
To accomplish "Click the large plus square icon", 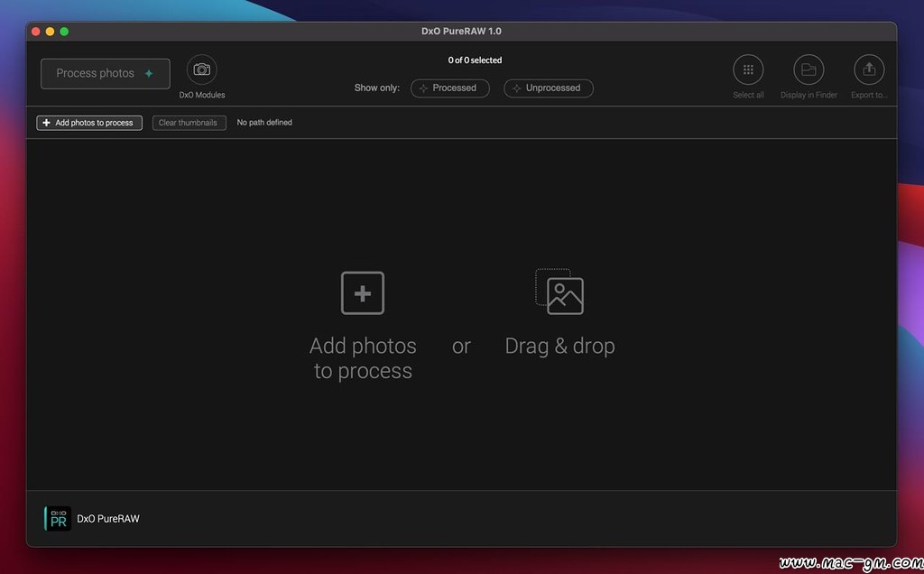I will [x=363, y=293].
